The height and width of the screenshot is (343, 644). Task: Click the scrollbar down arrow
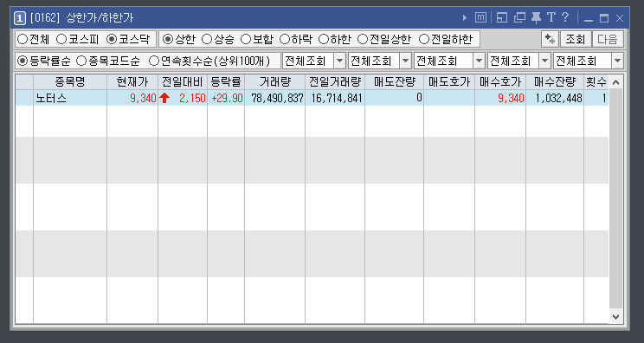pyautogui.click(x=615, y=316)
